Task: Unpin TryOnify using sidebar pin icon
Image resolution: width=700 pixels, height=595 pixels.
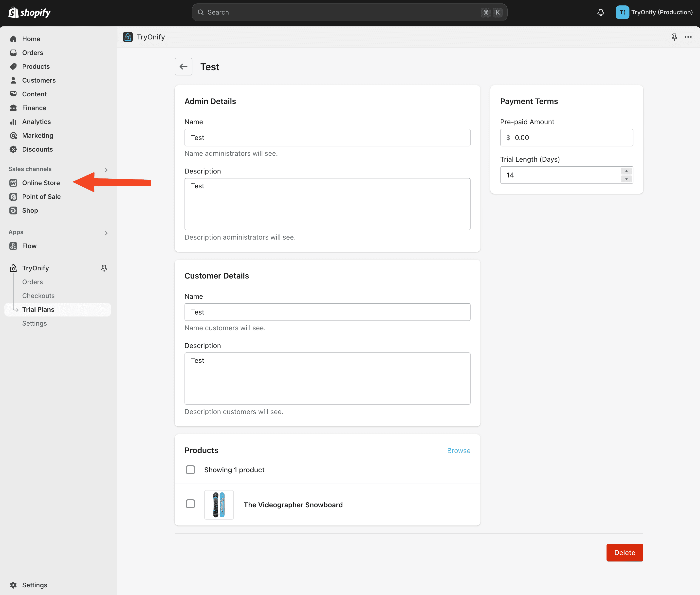Action: tap(104, 268)
